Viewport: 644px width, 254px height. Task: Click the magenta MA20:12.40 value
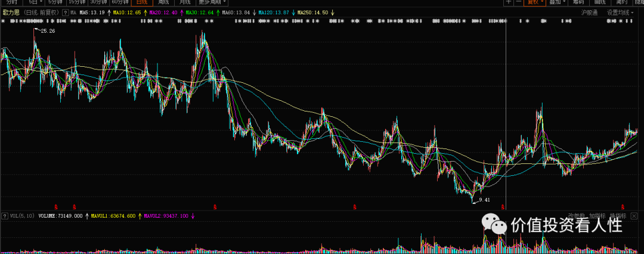(163, 13)
